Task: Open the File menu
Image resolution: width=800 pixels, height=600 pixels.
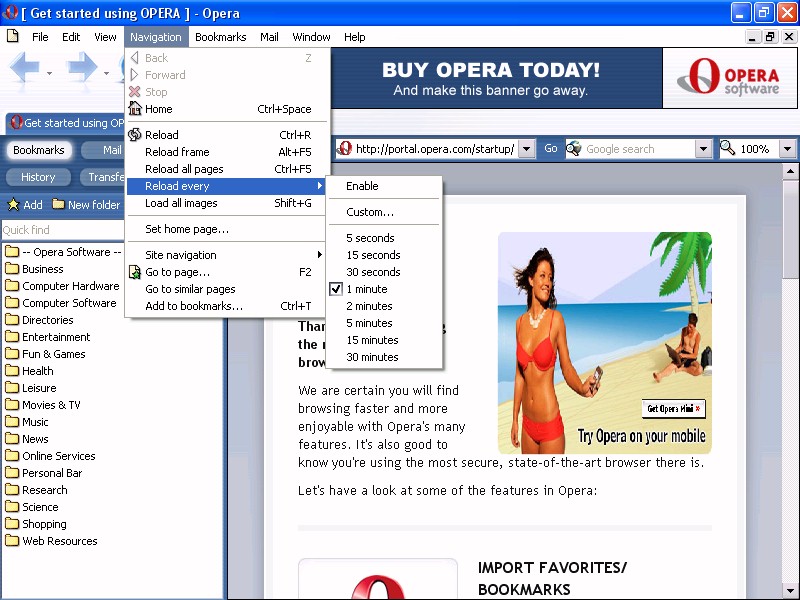Action: 40,37
